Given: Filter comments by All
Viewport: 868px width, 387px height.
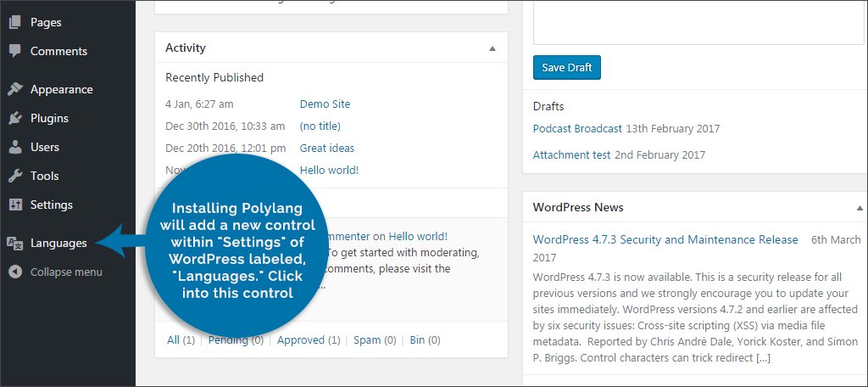Looking at the screenshot, I should click(173, 339).
